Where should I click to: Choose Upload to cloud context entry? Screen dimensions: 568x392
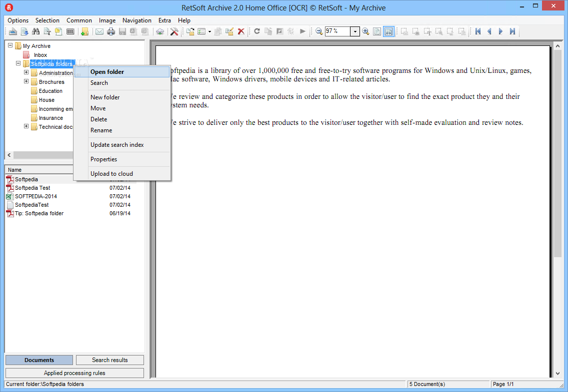122,174
